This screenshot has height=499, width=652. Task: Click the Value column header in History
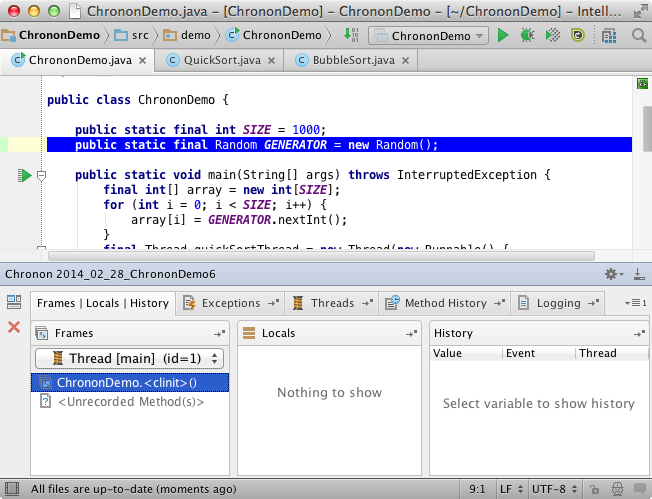click(x=466, y=353)
